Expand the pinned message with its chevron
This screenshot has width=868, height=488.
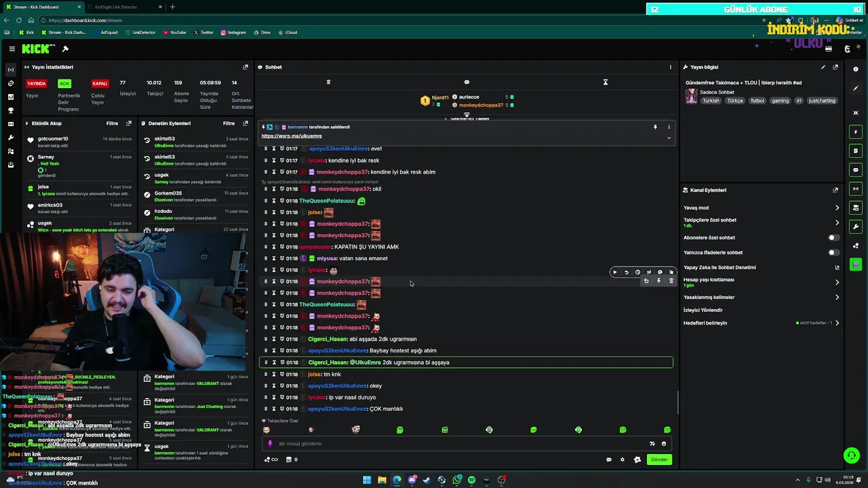[x=669, y=138]
